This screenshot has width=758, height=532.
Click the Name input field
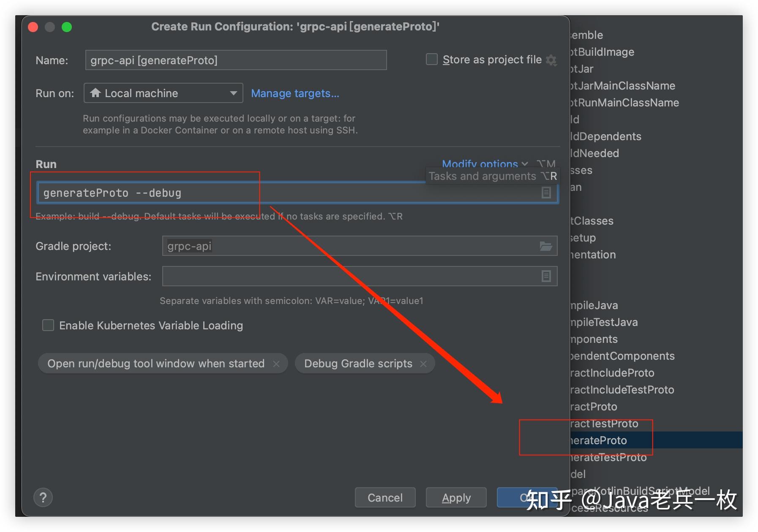(x=235, y=60)
